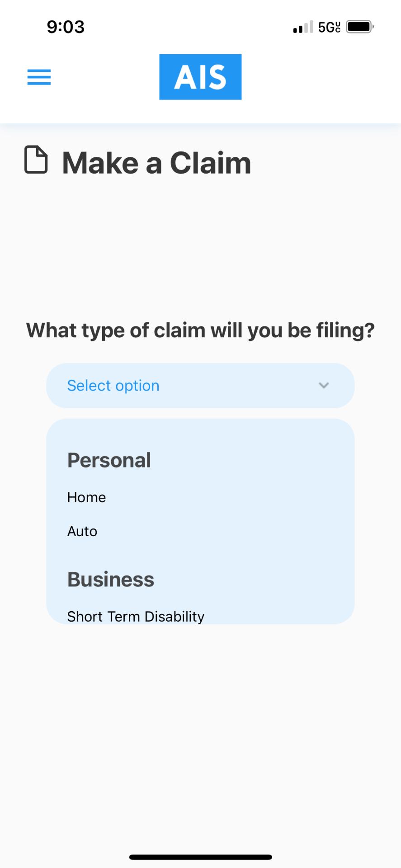This screenshot has width=401, height=868.
Task: Tap the 9:03 clock in status bar
Action: (x=66, y=27)
